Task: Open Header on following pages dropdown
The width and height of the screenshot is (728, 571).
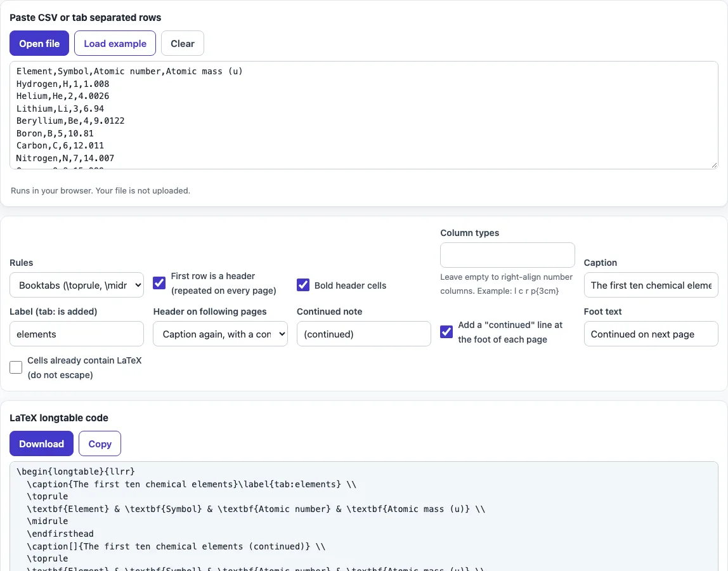Action: coord(220,334)
